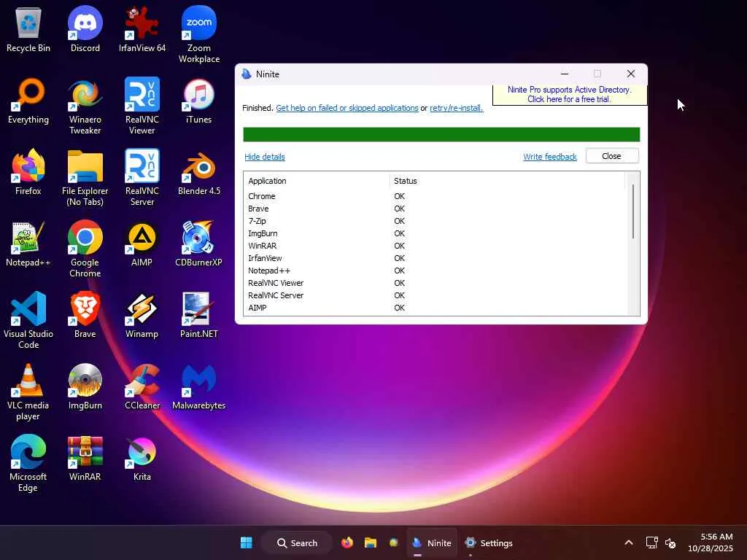Click the Application column header
747x560 pixels.
coord(317,181)
